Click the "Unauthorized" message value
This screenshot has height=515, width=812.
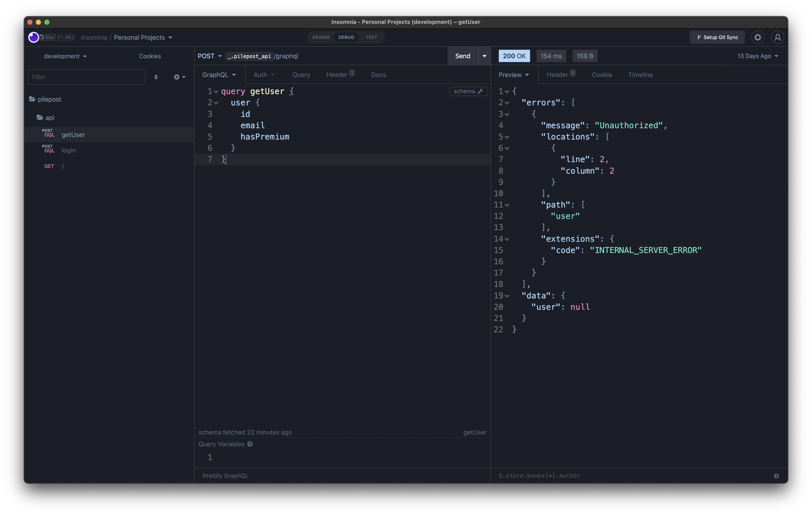629,125
